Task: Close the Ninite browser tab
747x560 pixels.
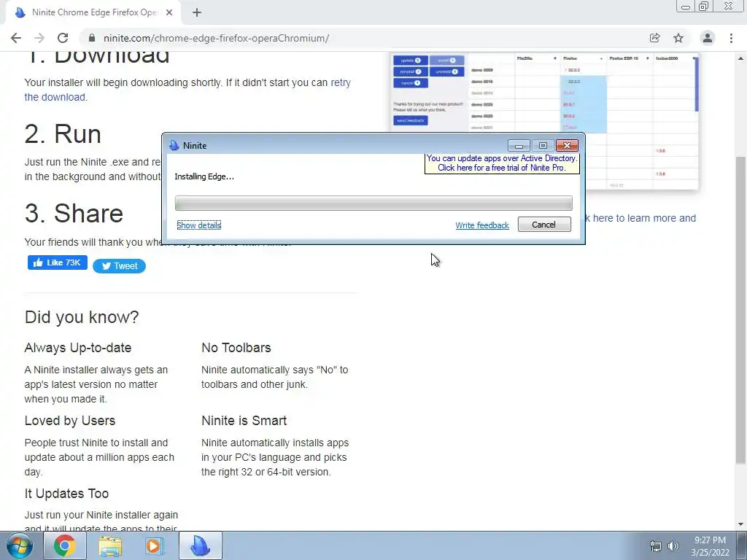Action: (169, 13)
